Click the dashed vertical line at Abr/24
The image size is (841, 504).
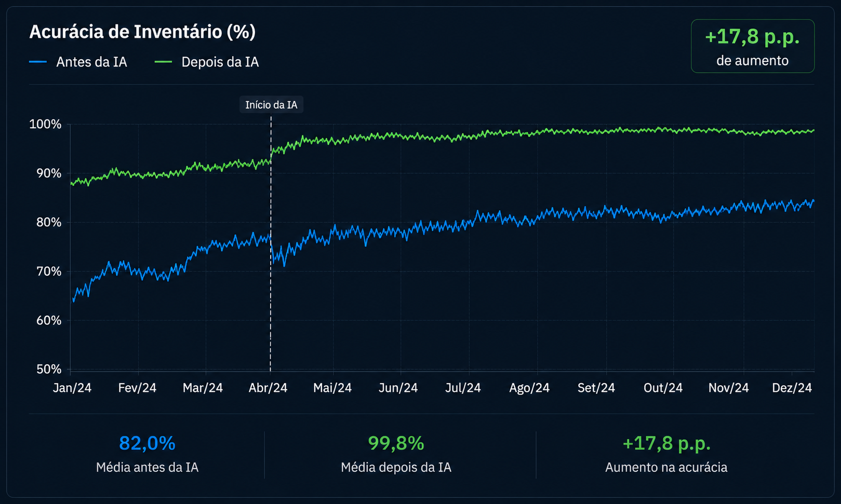(x=271, y=244)
